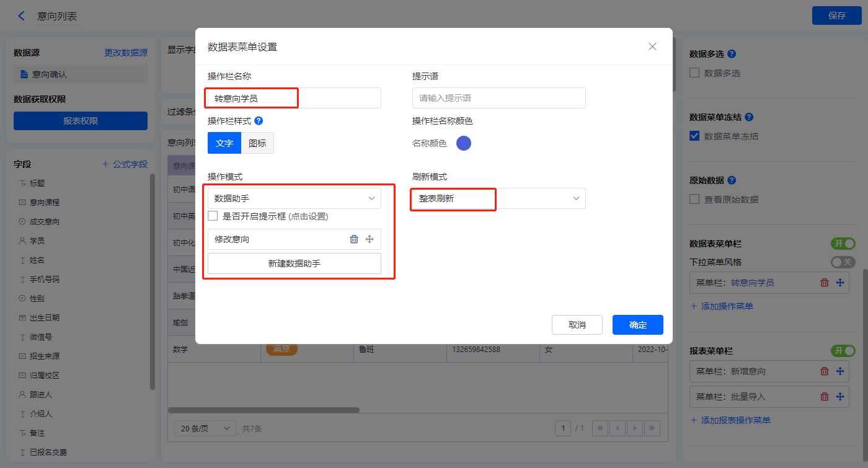
Task: Click the help icon beside 数据多选
Action: 732,54
